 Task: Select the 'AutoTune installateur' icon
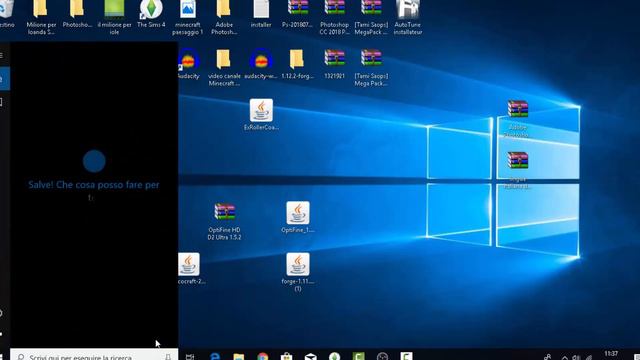pos(408,9)
